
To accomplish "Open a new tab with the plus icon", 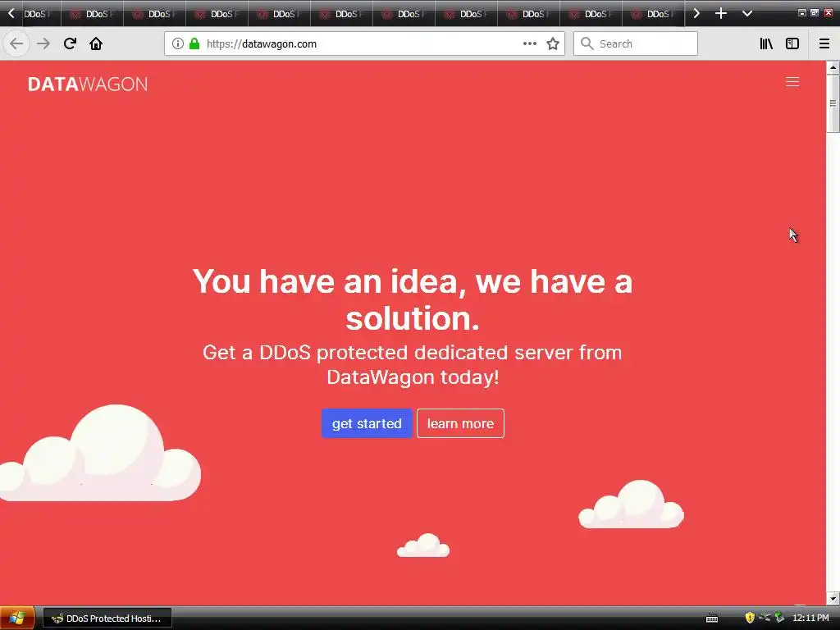I will point(721,13).
